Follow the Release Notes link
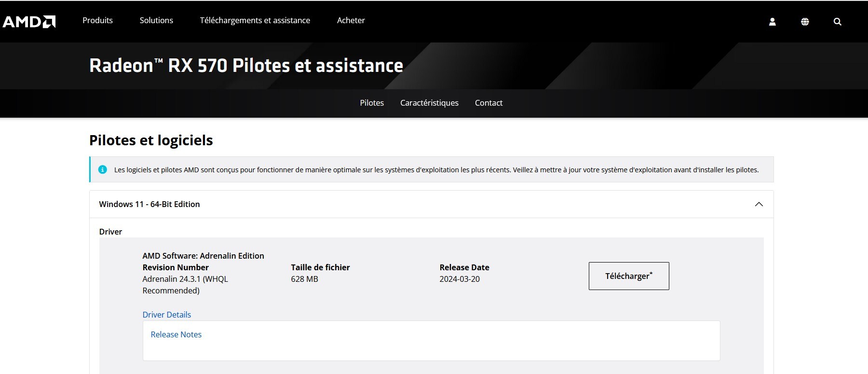 176,334
